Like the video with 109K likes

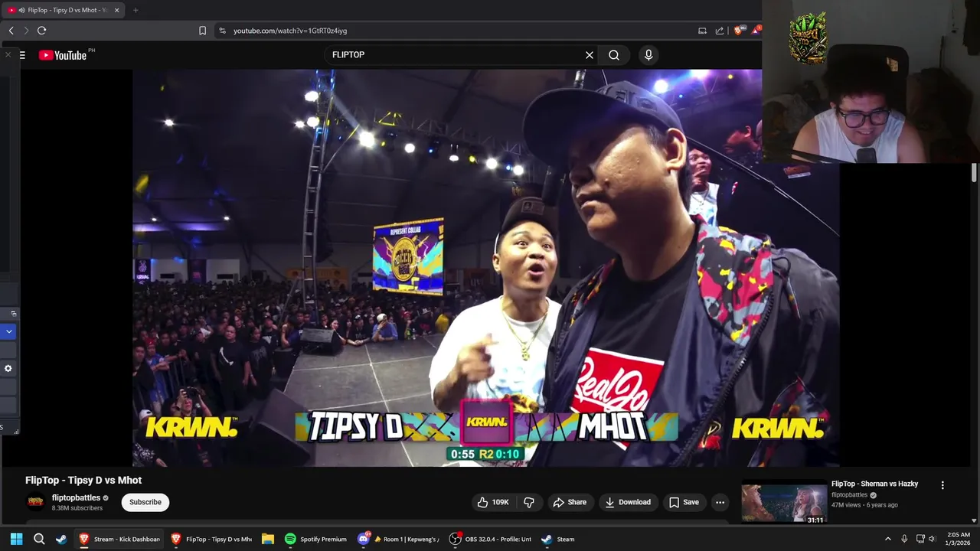pos(493,502)
